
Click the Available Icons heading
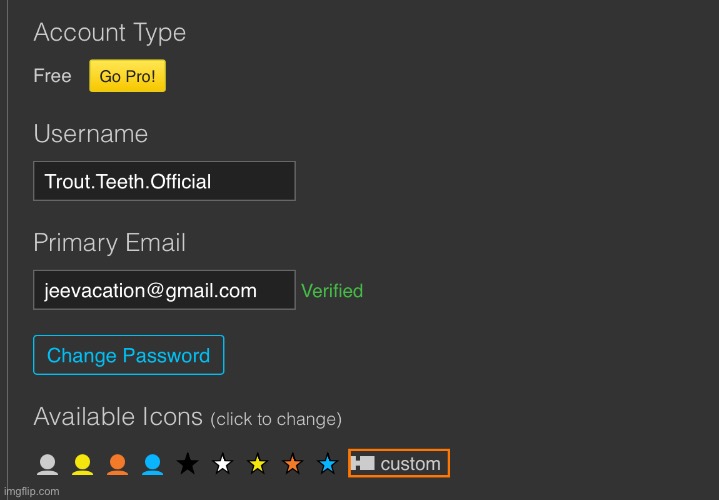pyautogui.click(x=118, y=417)
